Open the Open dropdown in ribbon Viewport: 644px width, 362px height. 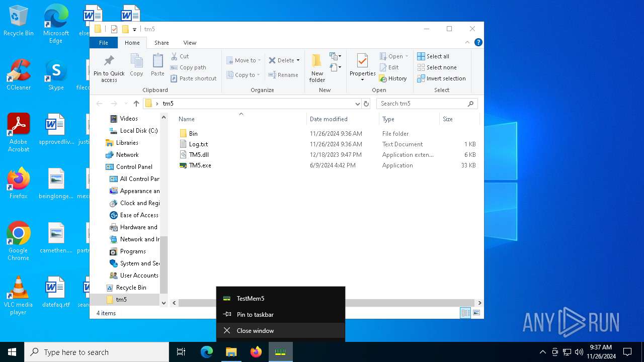pyautogui.click(x=407, y=56)
